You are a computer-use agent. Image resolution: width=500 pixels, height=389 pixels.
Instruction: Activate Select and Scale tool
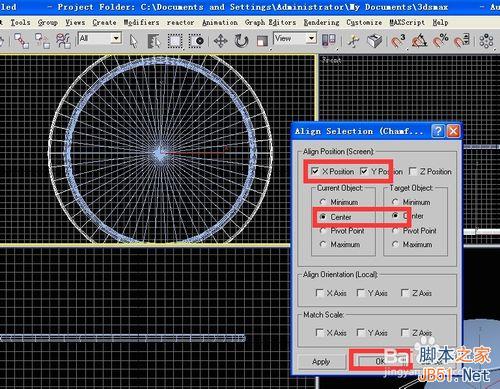point(262,41)
